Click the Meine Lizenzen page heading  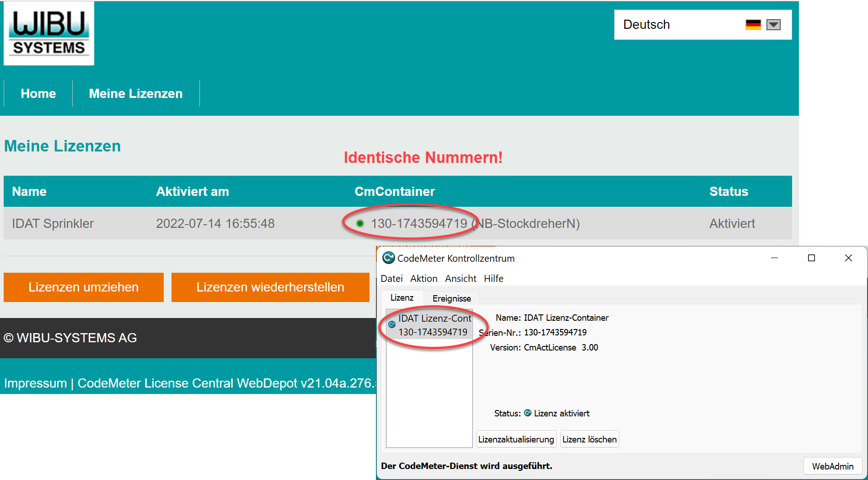[63, 146]
